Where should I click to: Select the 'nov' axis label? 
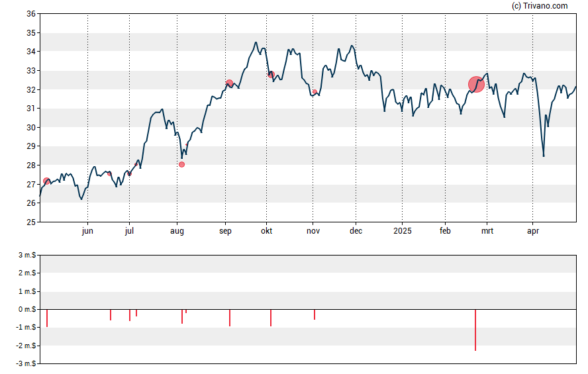[x=313, y=231]
